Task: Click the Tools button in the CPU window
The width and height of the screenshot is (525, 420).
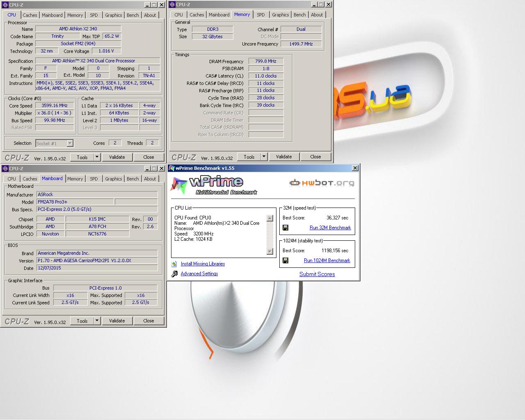Action: [82, 157]
